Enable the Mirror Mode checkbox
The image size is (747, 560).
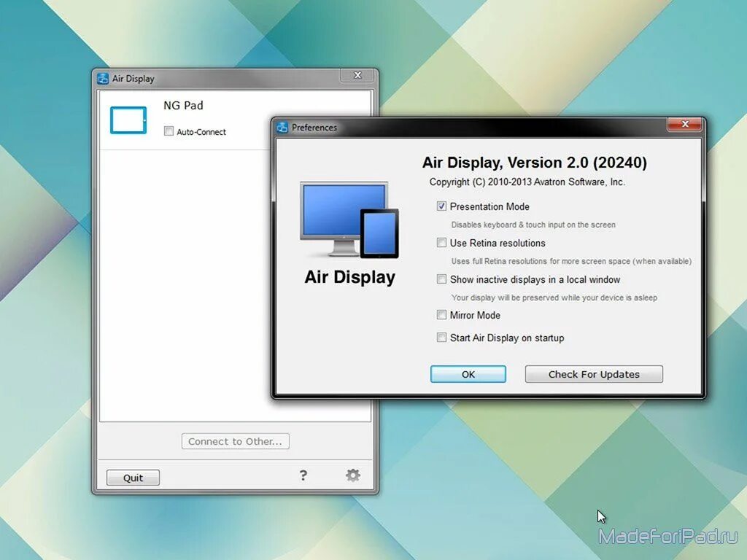[441, 315]
